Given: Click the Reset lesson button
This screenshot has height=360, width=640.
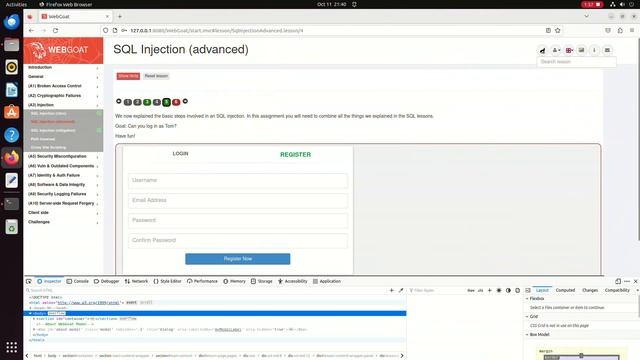Looking at the screenshot, I should [x=156, y=76].
